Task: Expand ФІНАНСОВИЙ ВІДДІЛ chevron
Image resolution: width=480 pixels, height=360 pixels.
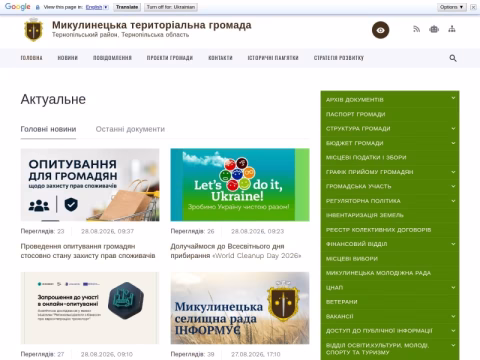Action: [x=453, y=244]
